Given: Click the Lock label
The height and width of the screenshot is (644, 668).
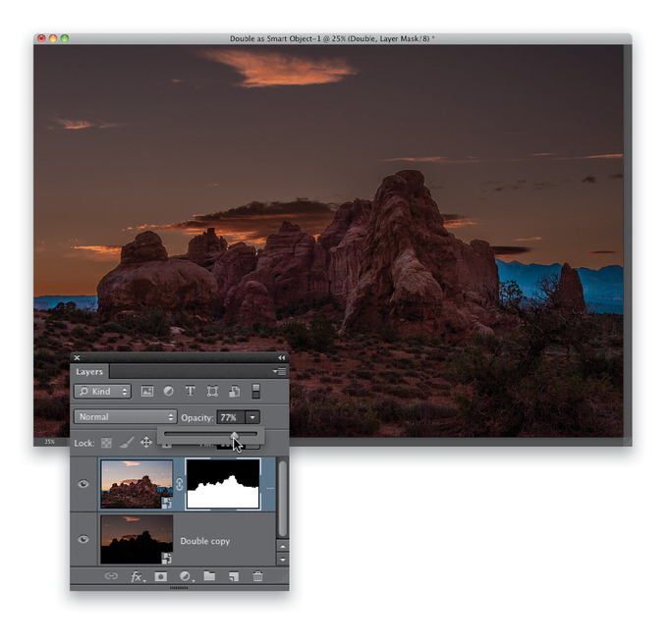Looking at the screenshot, I should [x=83, y=443].
